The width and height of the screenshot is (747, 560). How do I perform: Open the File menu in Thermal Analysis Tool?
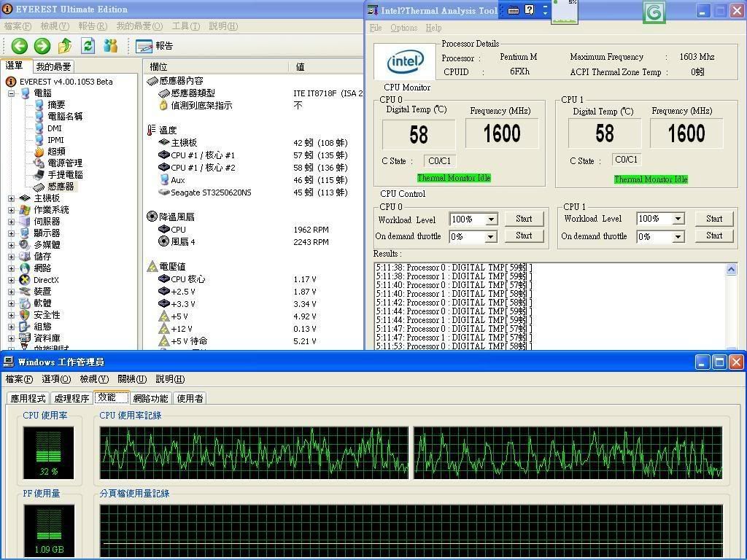tap(376, 28)
